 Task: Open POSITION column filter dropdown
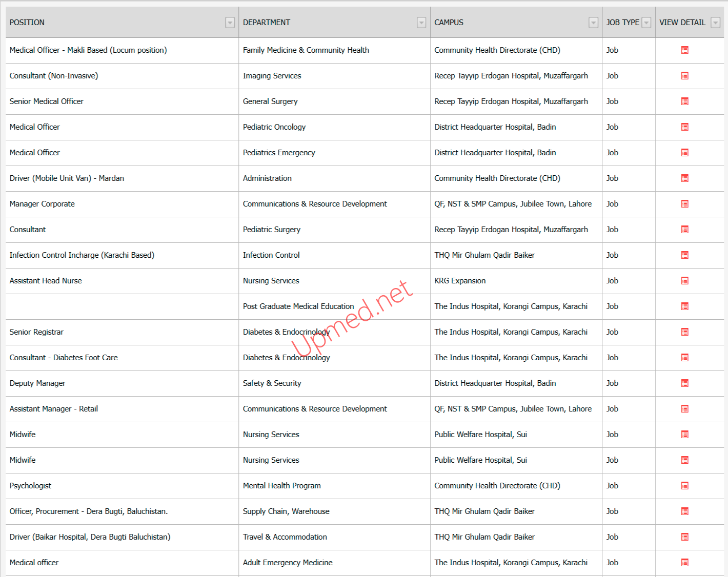click(230, 23)
